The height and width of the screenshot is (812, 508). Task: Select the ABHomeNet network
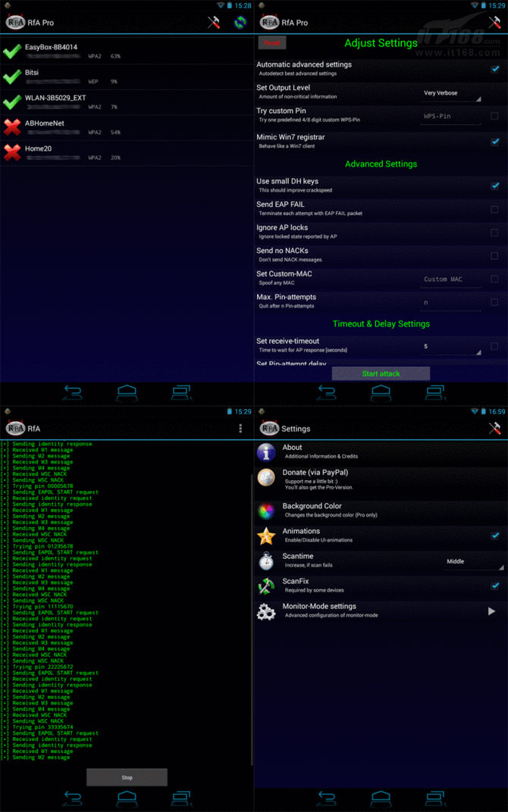[x=127, y=127]
